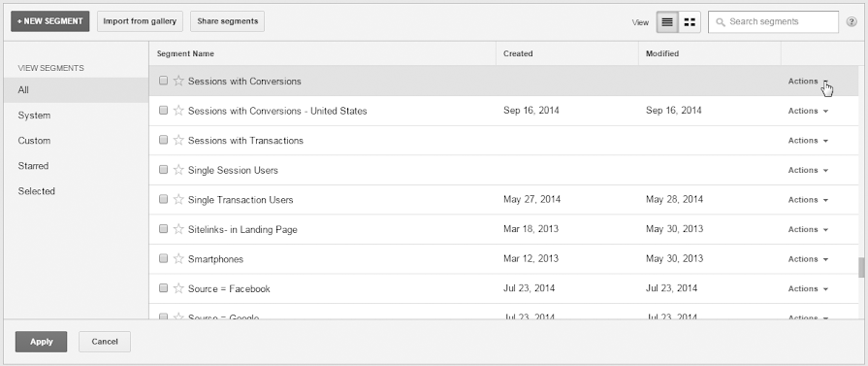The height and width of the screenshot is (366, 868).
Task: Click Modified date May 28, 2014
Action: click(x=674, y=199)
